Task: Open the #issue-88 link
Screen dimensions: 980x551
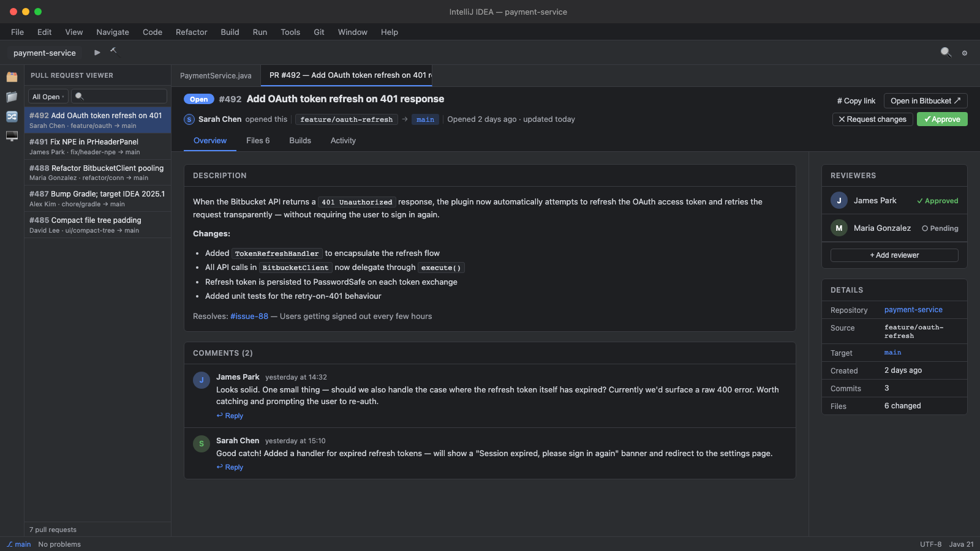Action: point(249,317)
